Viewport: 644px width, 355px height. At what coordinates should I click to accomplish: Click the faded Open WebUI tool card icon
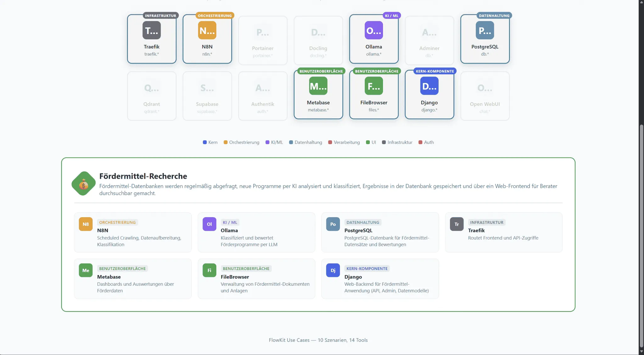coord(485,88)
